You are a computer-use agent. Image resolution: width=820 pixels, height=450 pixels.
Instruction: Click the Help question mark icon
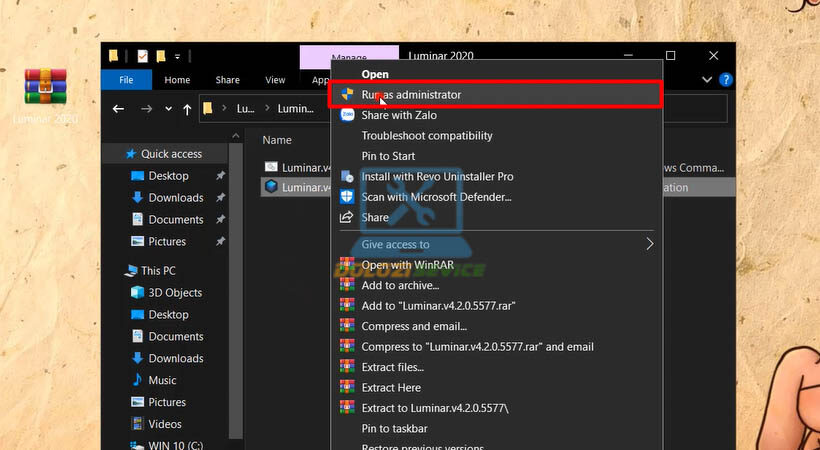(726, 80)
